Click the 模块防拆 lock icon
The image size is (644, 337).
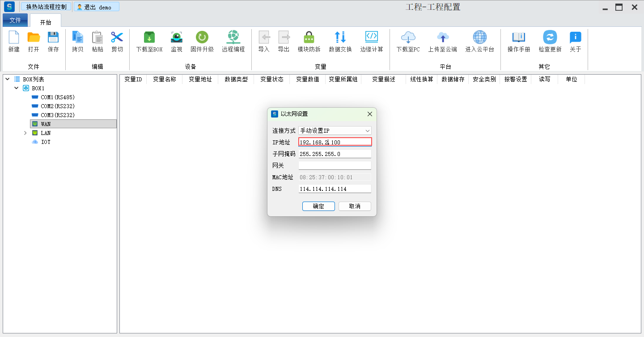coord(309,38)
